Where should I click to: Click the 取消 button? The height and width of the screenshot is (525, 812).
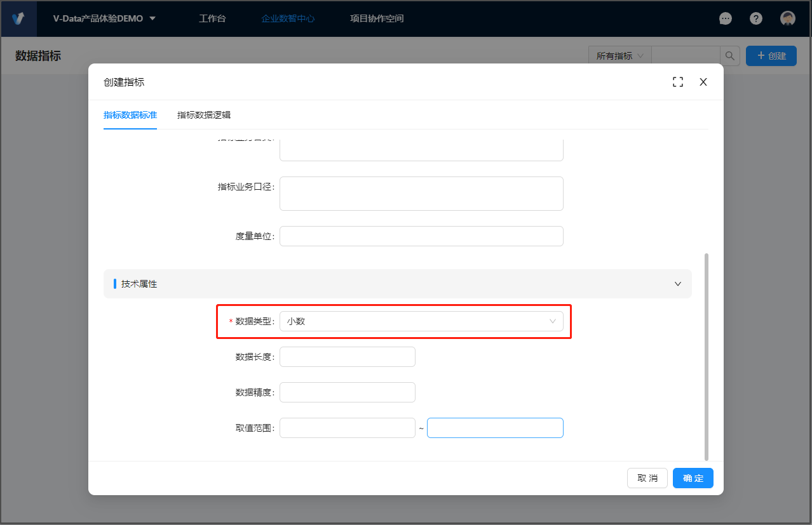coord(647,478)
